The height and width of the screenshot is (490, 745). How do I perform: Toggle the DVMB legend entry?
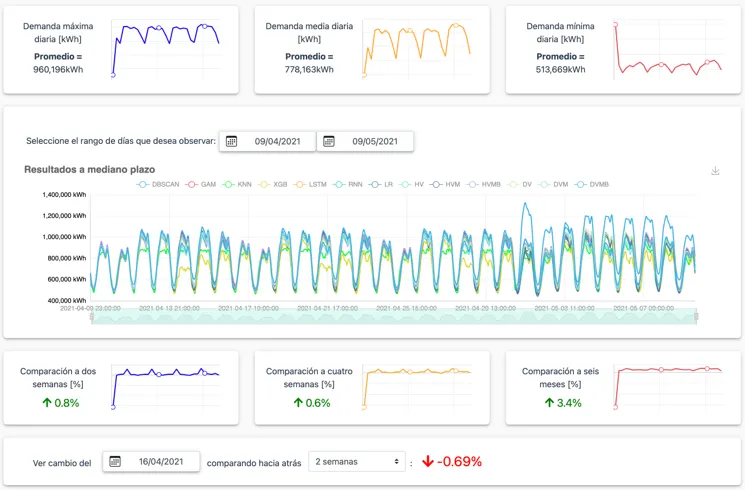[x=591, y=185]
